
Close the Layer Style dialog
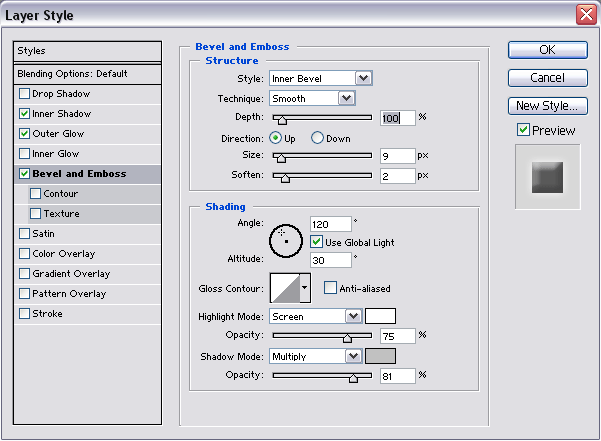pos(586,15)
